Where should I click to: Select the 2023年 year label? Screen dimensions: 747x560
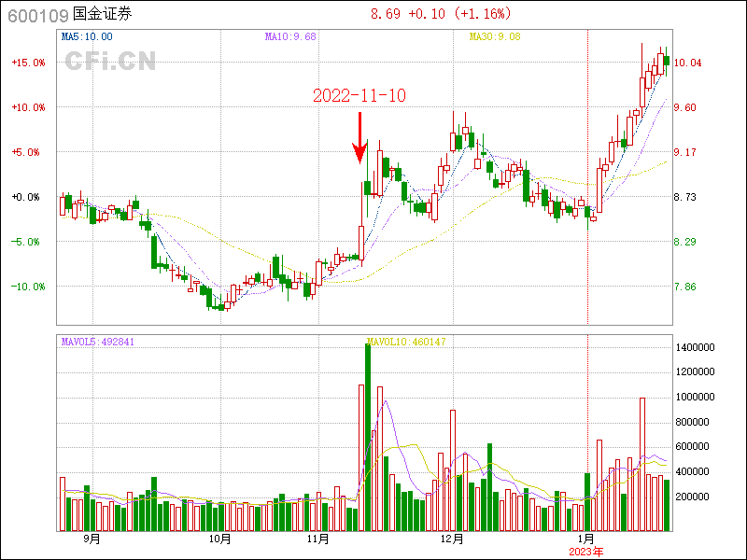tap(587, 550)
